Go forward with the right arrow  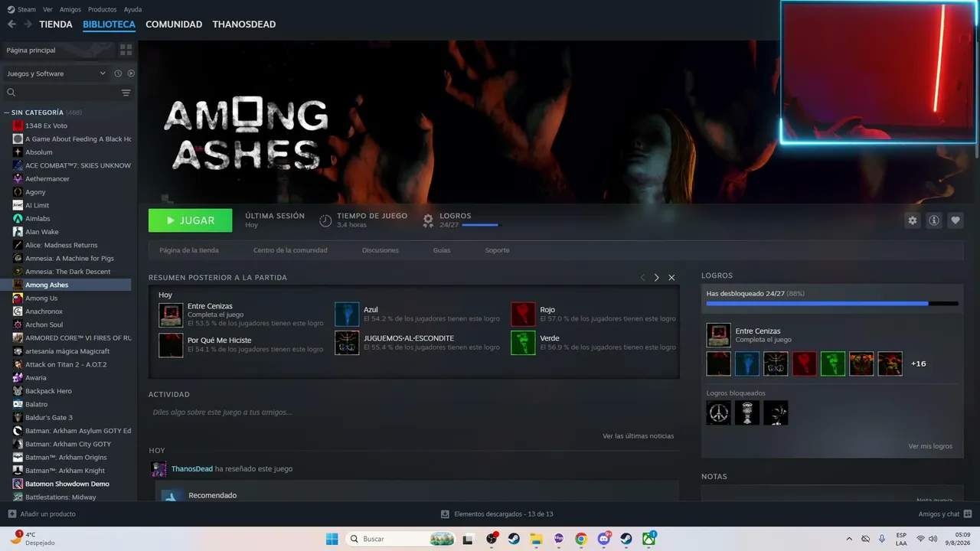click(x=28, y=24)
